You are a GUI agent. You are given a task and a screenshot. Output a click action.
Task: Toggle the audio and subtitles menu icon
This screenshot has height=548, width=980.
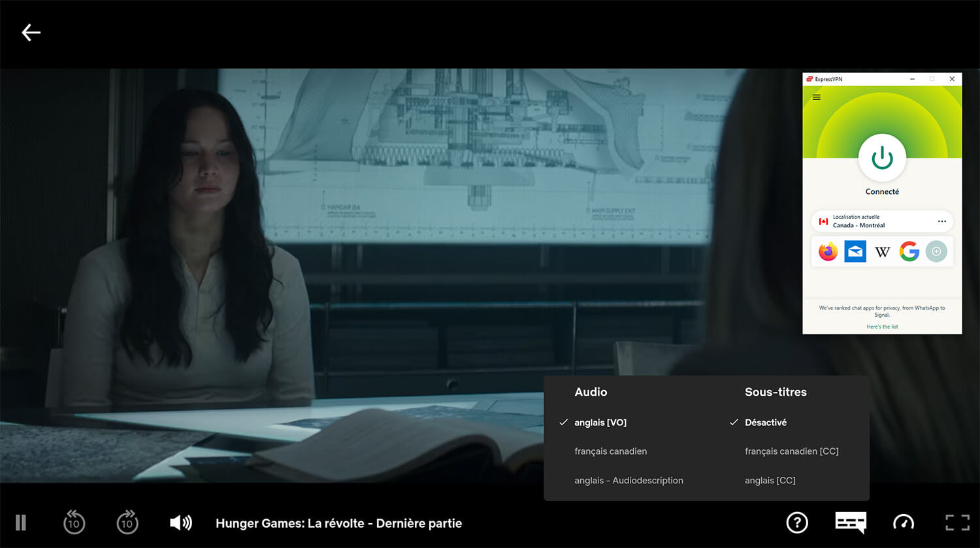851,523
